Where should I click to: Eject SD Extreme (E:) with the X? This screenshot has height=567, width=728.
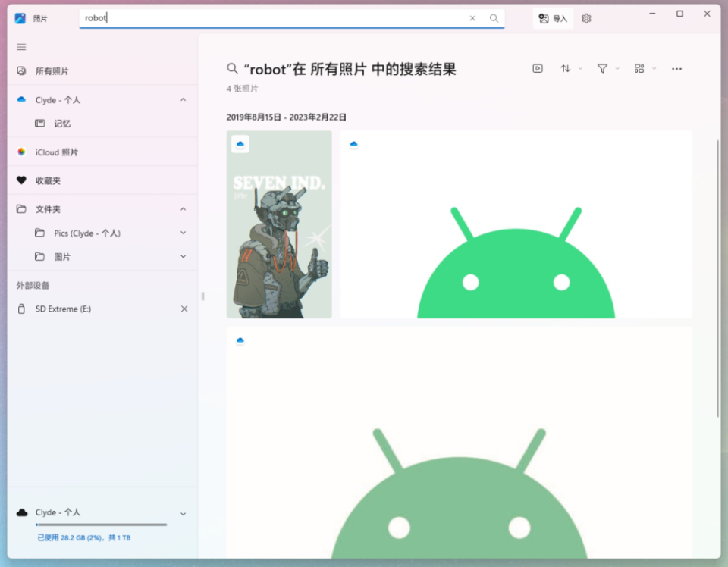(184, 309)
